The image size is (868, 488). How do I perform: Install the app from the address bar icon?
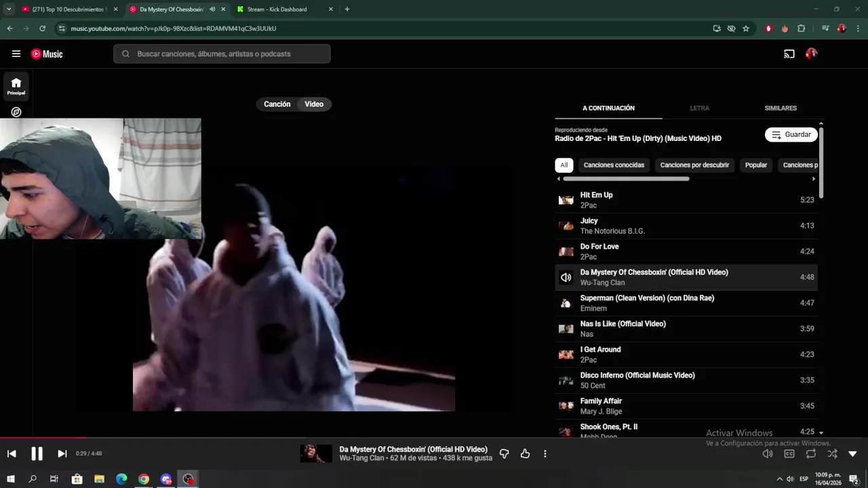click(x=717, y=28)
